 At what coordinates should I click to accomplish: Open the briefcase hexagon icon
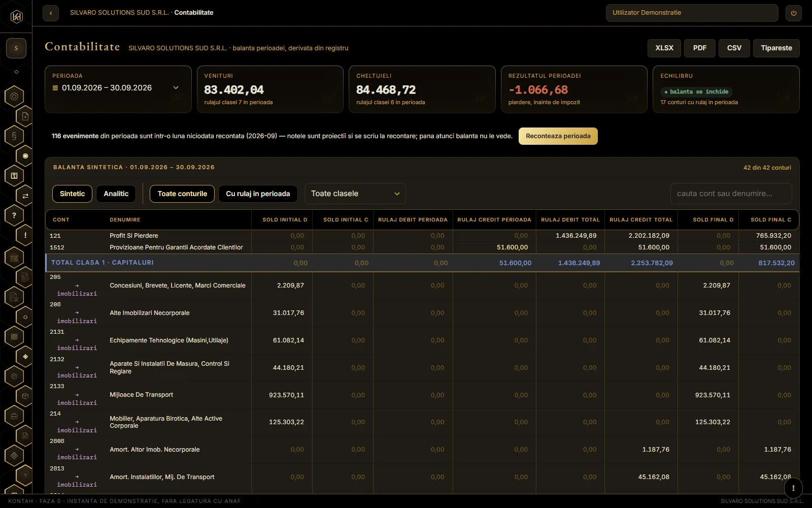(14, 416)
